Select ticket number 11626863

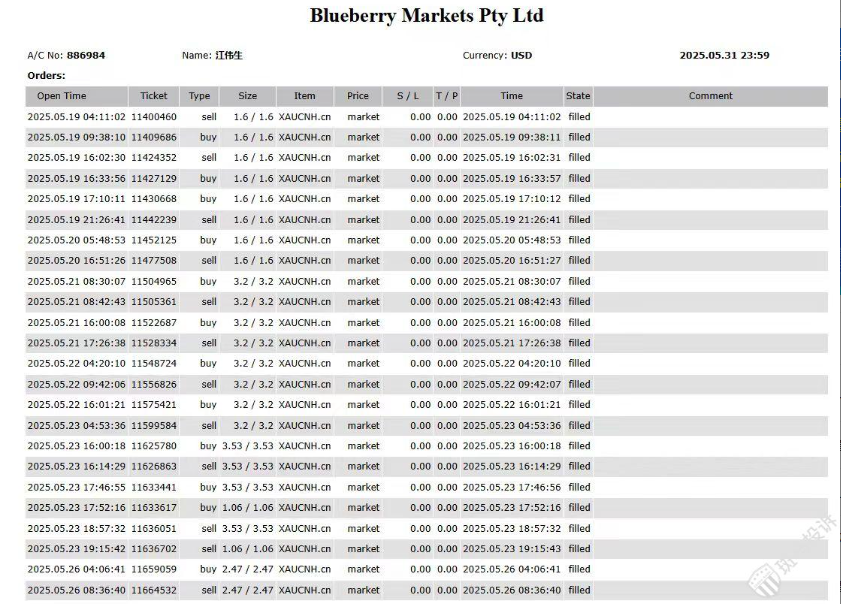[x=154, y=467]
